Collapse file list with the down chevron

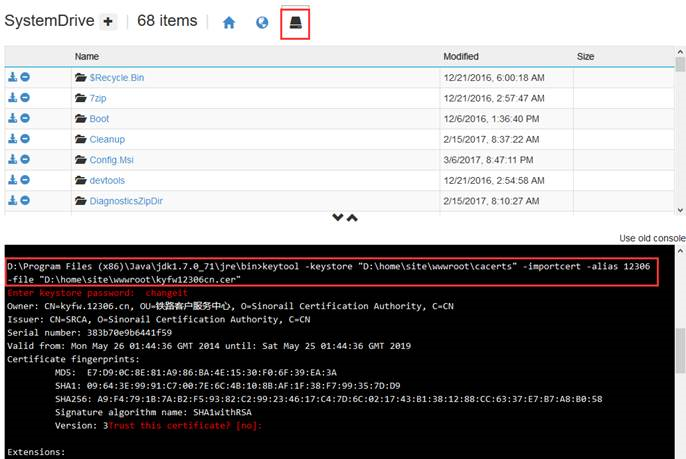tap(338, 218)
